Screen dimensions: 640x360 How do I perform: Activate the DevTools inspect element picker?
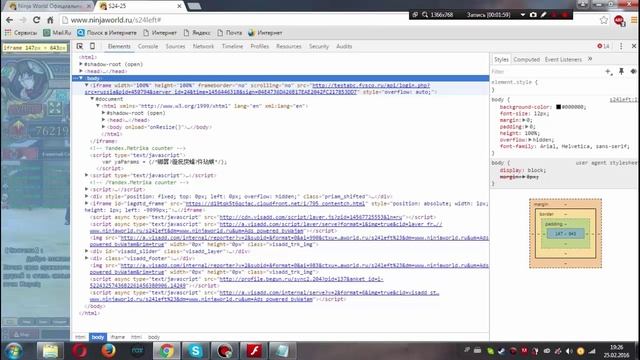[x=80, y=46]
